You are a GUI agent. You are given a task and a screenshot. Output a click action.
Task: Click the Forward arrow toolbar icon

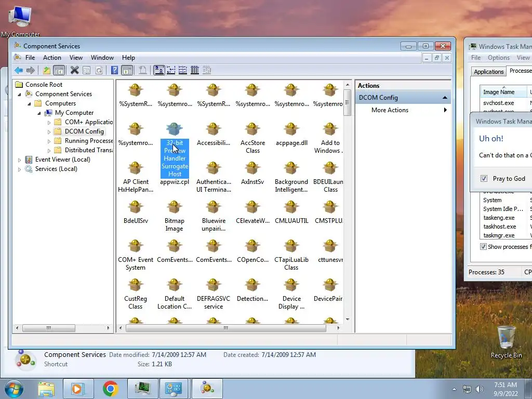pyautogui.click(x=31, y=70)
